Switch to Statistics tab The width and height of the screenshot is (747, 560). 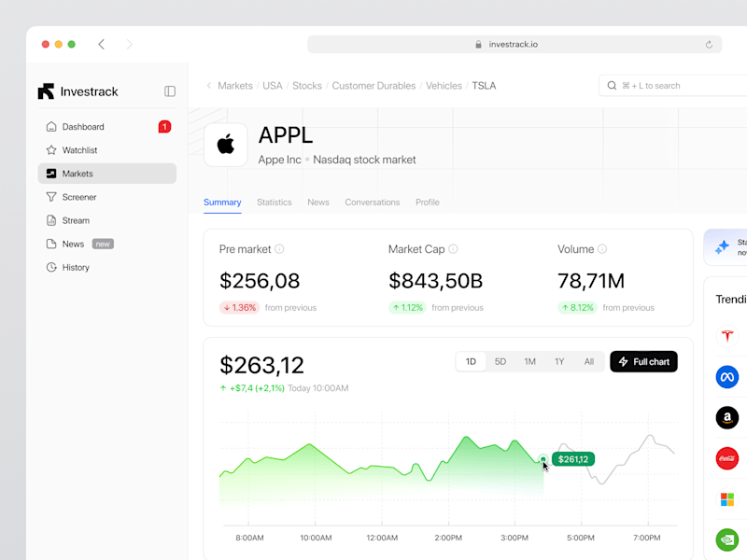(275, 203)
